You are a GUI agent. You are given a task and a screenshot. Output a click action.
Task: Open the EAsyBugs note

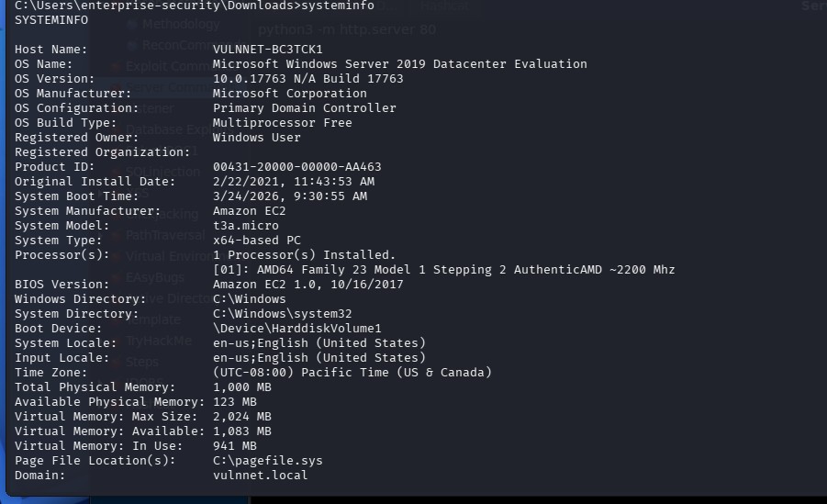156,277
